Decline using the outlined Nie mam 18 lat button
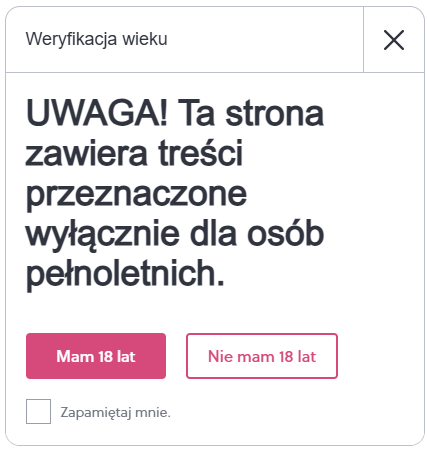This screenshot has width=427, height=450. [x=262, y=356]
